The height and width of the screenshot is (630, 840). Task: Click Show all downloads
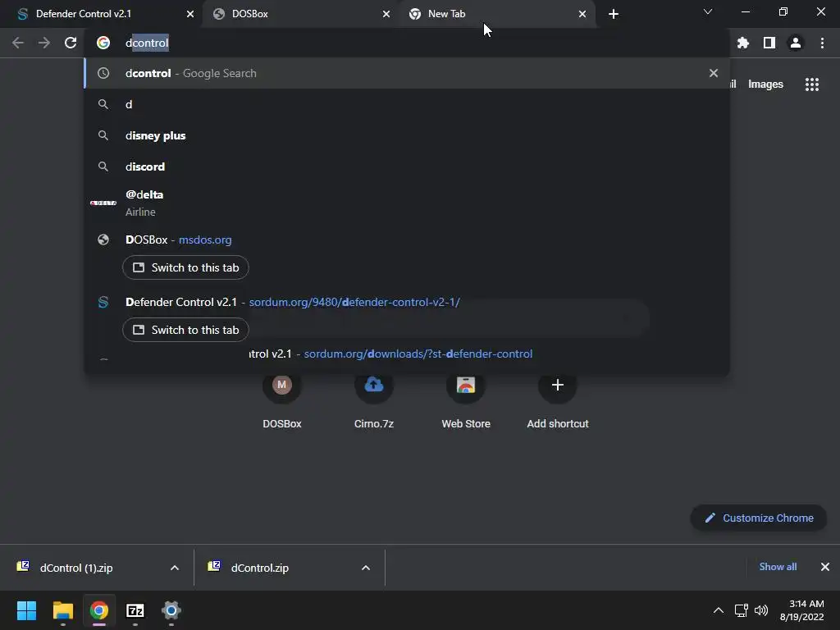tap(778, 567)
